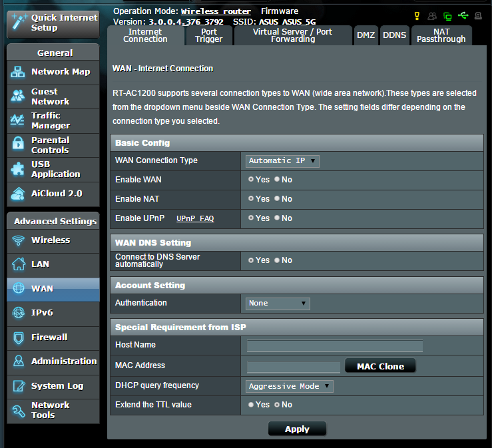Click the green USB status icon
The height and width of the screenshot is (448, 492).
click(463, 15)
